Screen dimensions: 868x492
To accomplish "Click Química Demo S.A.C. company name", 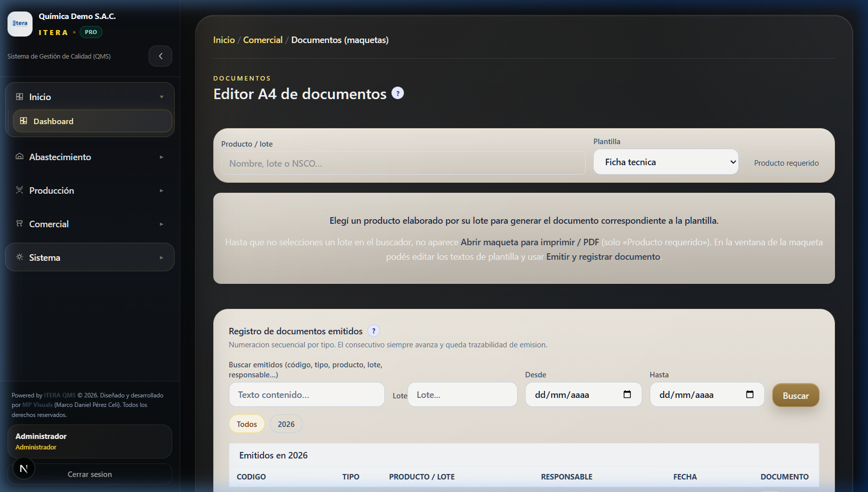I will [77, 17].
